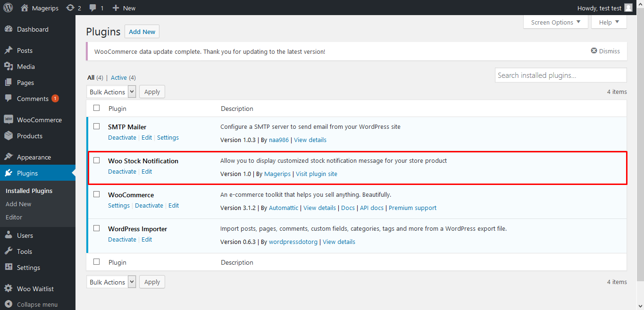Deactivate the WooCommerce plugin

149,206
